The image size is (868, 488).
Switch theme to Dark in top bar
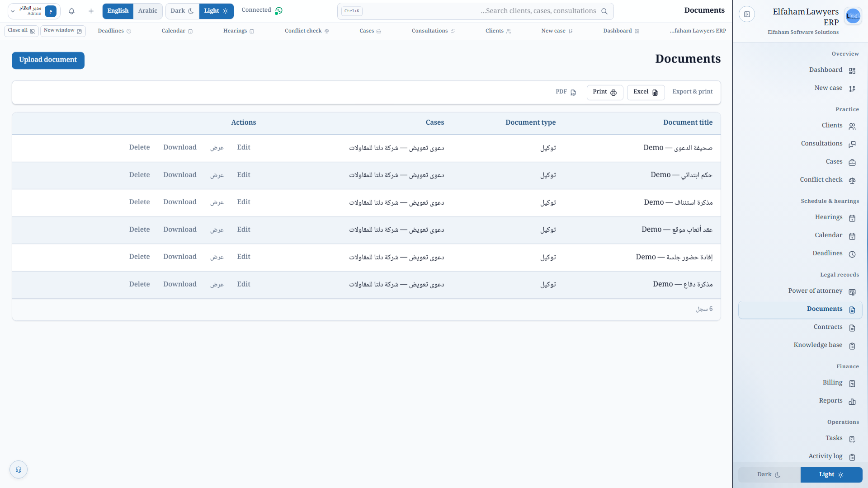[x=182, y=11]
